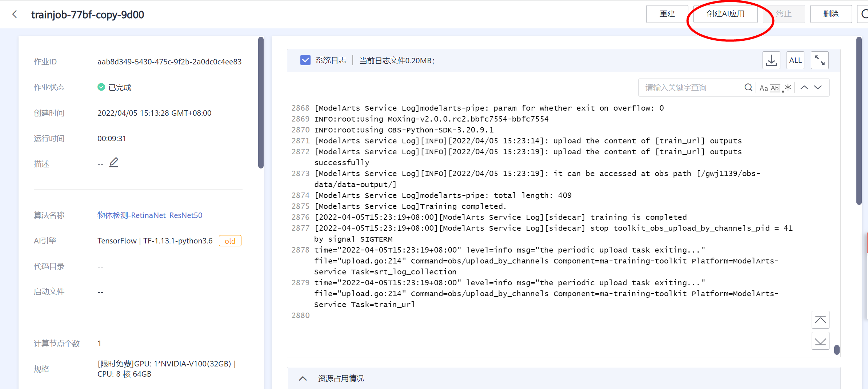Click log line 2870 OBS-Python-SDK-3.20.9.1

(x=404, y=130)
